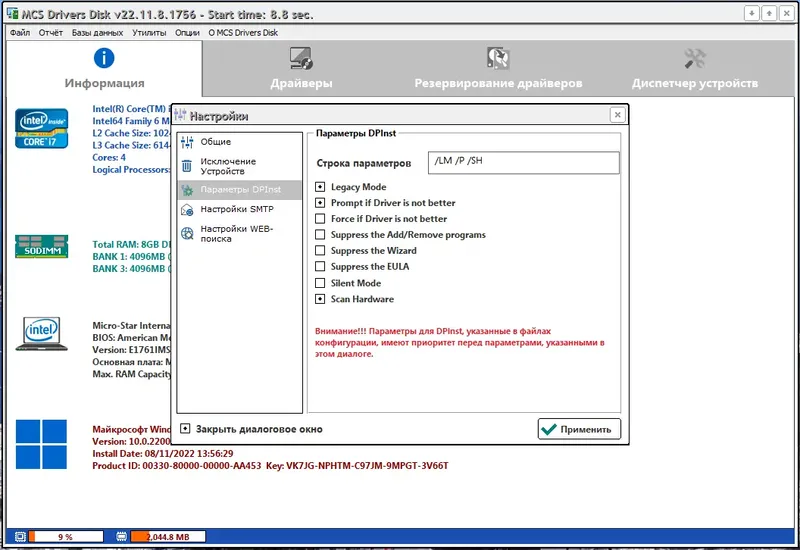The width and height of the screenshot is (800, 550).
Task: Toggle Prompt if Driver is not better
Action: [x=320, y=203]
